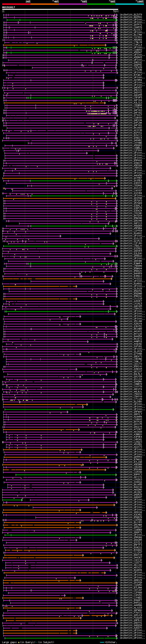Click the white query length bar ending at 510
This screenshot has width=146, height=644.
[x=60, y=10]
